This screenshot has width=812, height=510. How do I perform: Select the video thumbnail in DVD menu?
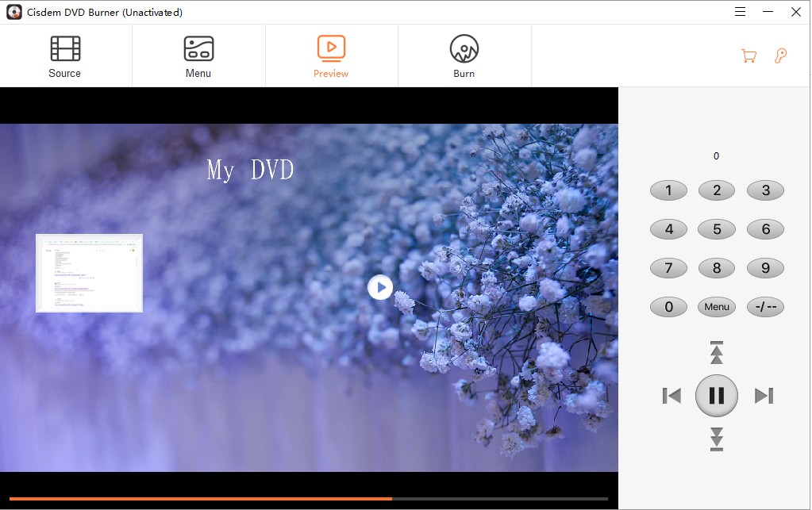pyautogui.click(x=89, y=273)
